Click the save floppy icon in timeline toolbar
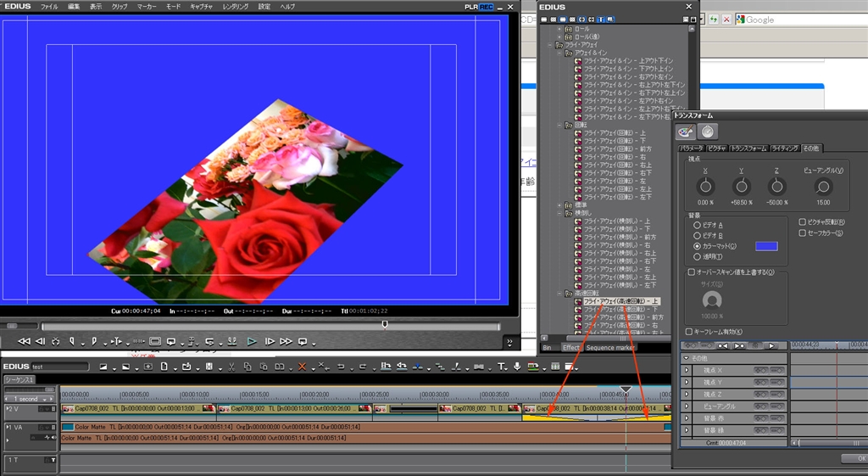Image resolution: width=868 pixels, height=476 pixels. (209, 367)
